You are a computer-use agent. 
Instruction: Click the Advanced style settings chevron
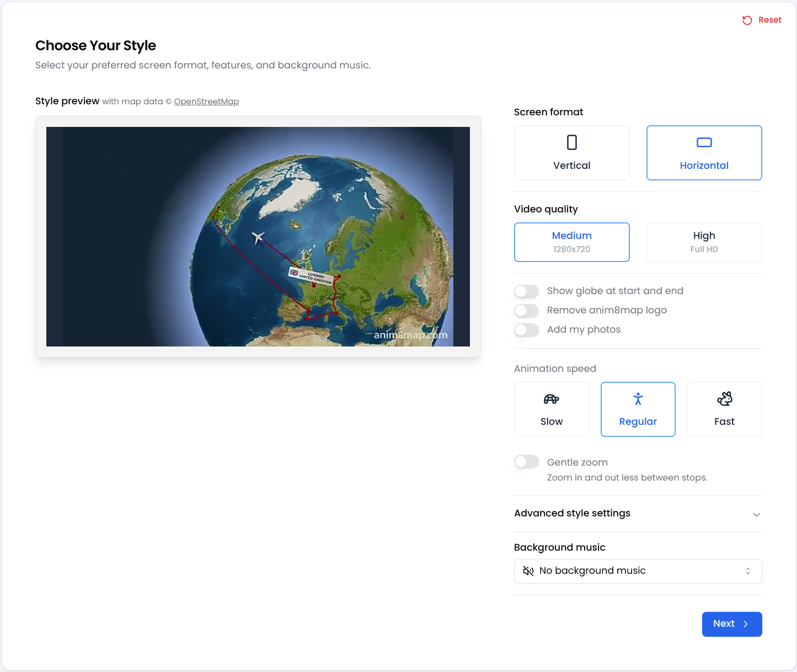point(756,514)
